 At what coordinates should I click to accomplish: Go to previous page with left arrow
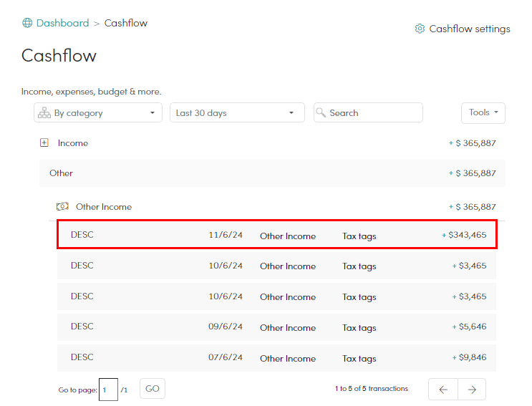coord(443,390)
